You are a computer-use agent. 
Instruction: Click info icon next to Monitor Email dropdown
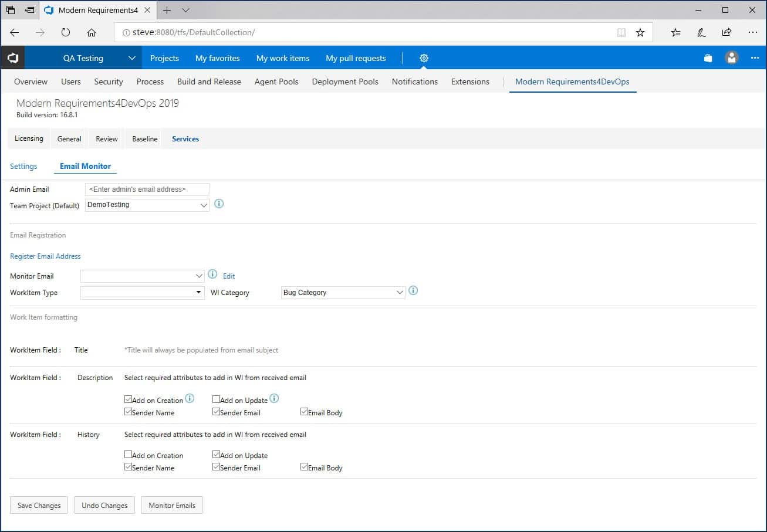tap(212, 274)
